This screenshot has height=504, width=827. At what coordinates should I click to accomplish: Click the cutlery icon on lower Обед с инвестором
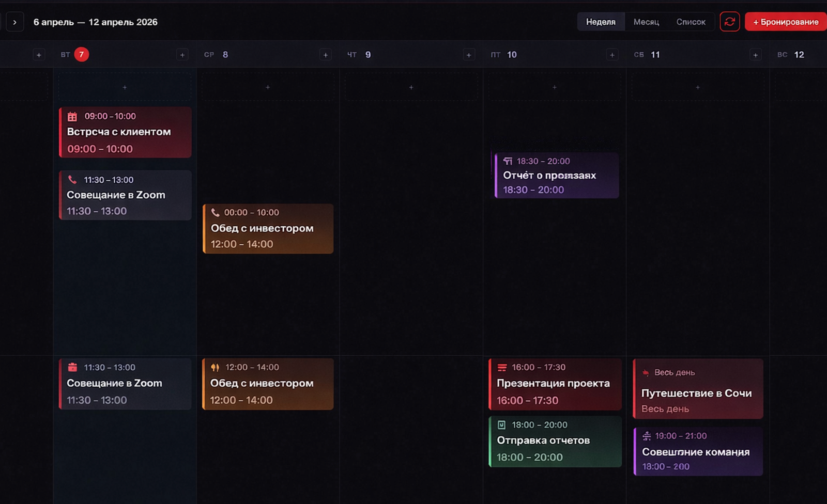(x=216, y=367)
